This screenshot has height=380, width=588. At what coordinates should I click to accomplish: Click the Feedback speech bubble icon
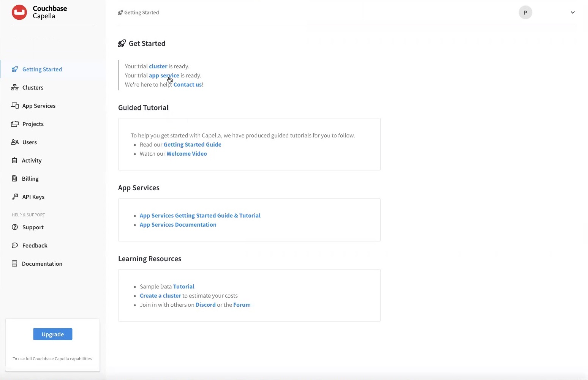click(x=15, y=246)
